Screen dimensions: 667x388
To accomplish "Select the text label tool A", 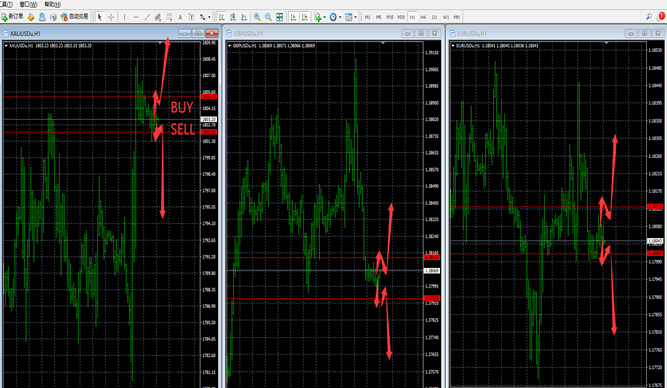I will pos(180,17).
